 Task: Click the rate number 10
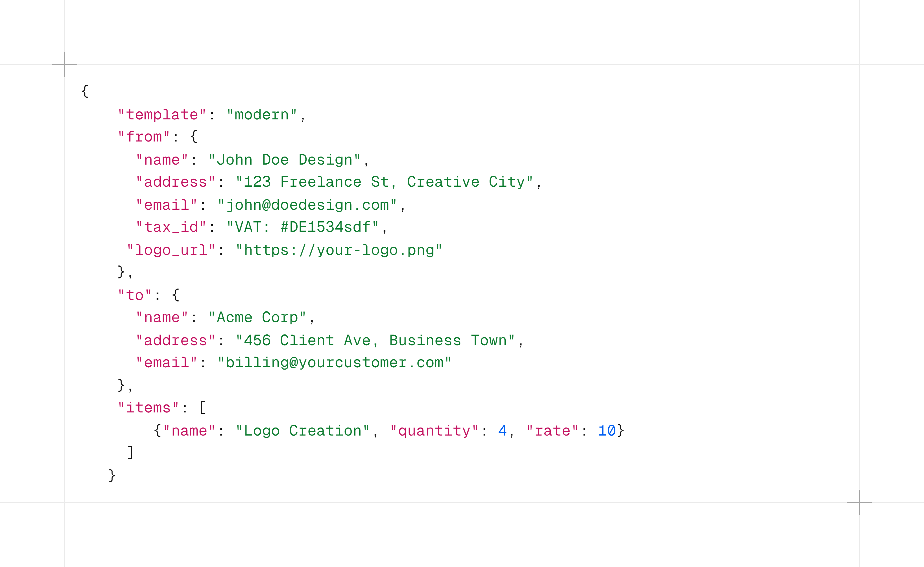[607, 431]
